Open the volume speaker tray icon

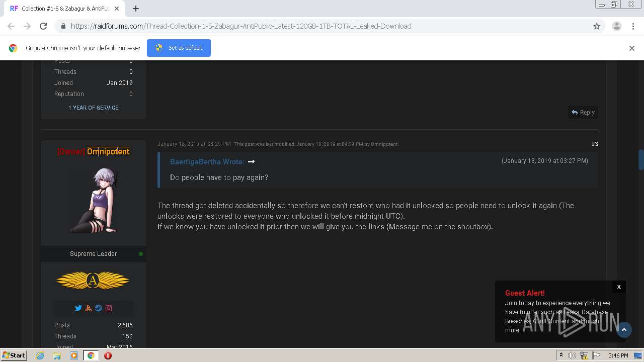pyautogui.click(x=572, y=355)
